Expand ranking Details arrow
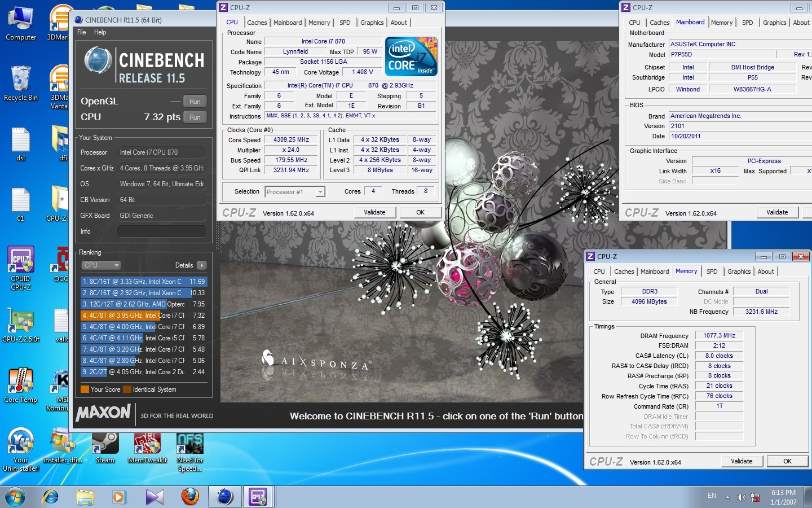 tap(202, 265)
